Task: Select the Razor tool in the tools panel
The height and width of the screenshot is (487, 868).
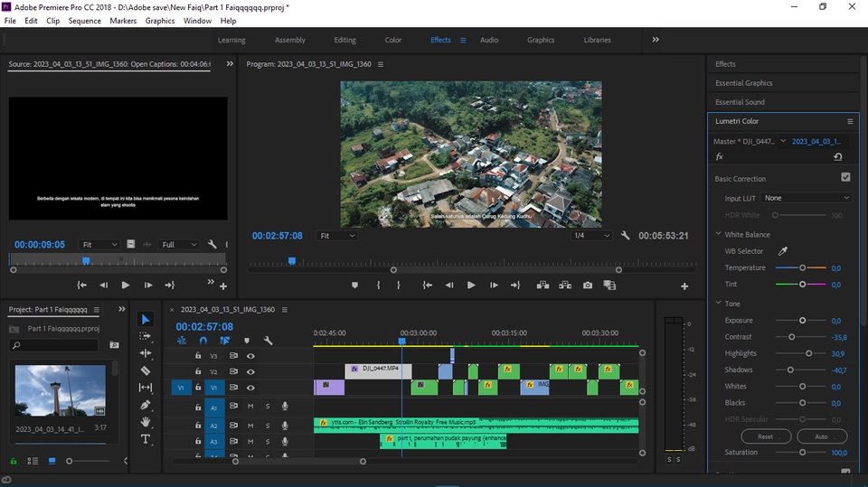Action: pos(146,370)
